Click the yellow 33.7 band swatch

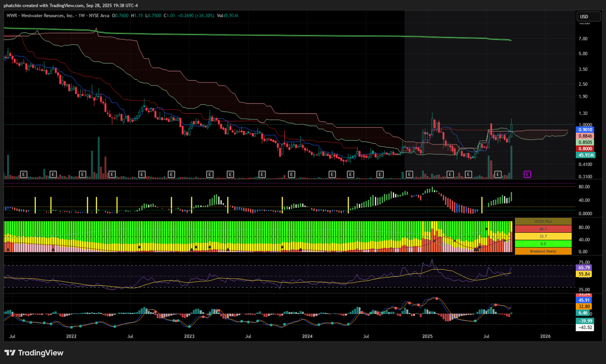[543, 236]
